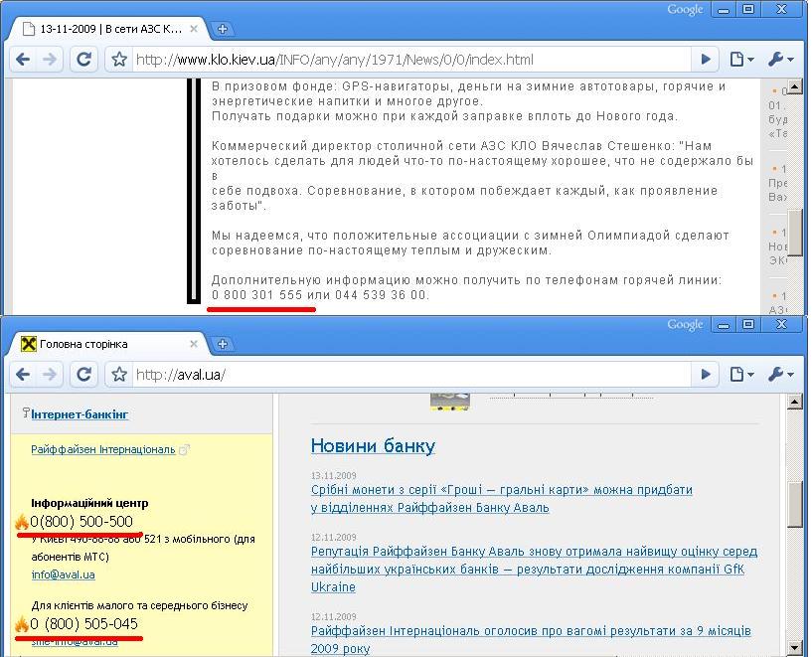This screenshot has width=812, height=657.
Task: Click Go arrow in aval.ua window
Action: [706, 374]
